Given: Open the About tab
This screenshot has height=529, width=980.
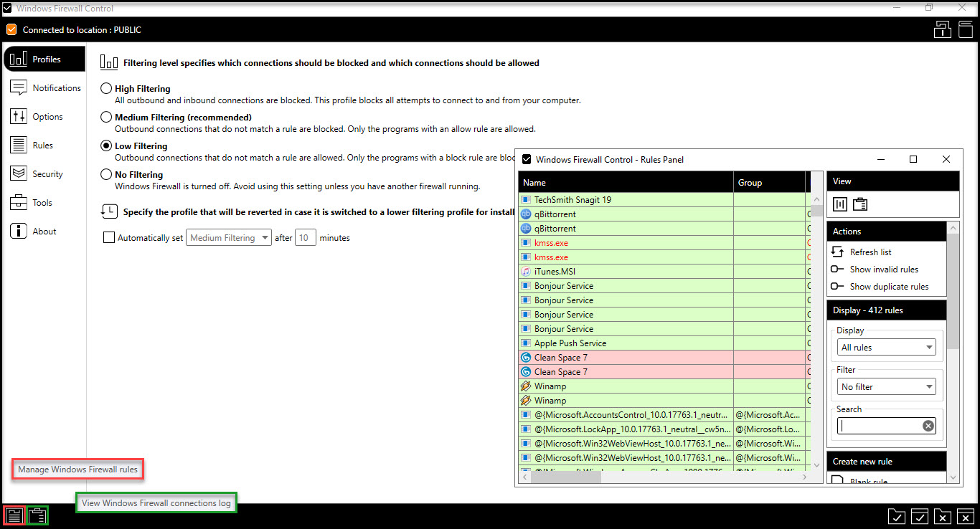Looking at the screenshot, I should [44, 232].
